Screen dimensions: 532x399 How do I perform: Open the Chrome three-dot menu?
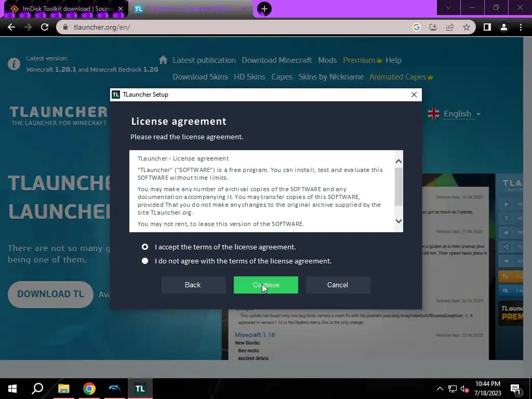tap(521, 27)
